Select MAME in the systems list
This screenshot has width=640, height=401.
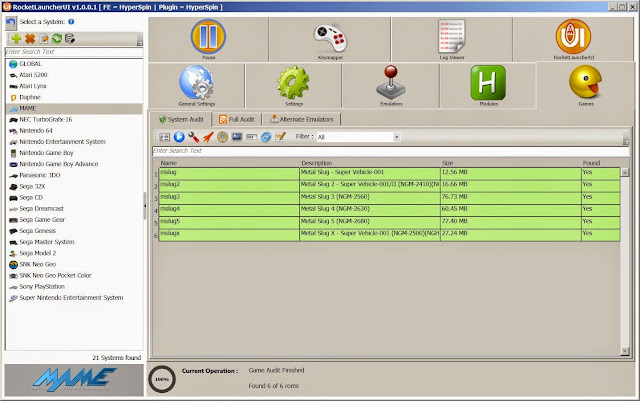tap(74, 108)
